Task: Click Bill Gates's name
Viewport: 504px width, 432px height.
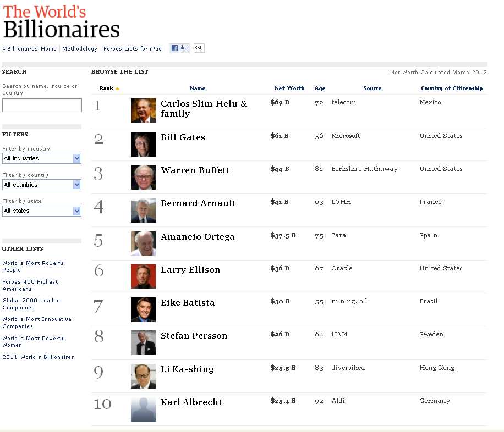Action: click(x=183, y=137)
